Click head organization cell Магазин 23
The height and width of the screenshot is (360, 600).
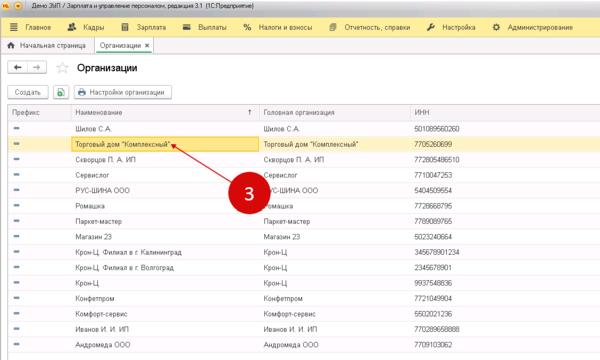[x=335, y=237]
